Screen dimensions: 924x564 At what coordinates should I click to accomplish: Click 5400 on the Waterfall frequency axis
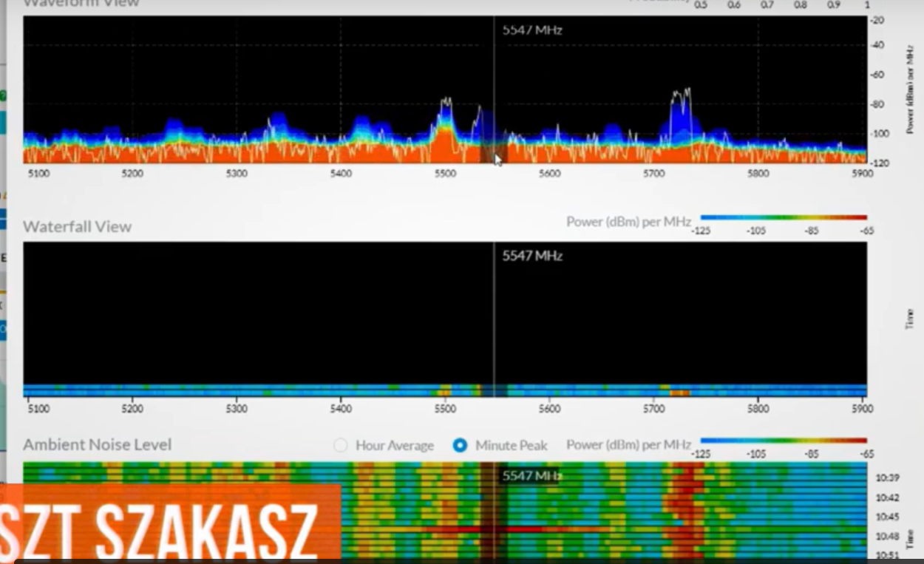(341, 409)
